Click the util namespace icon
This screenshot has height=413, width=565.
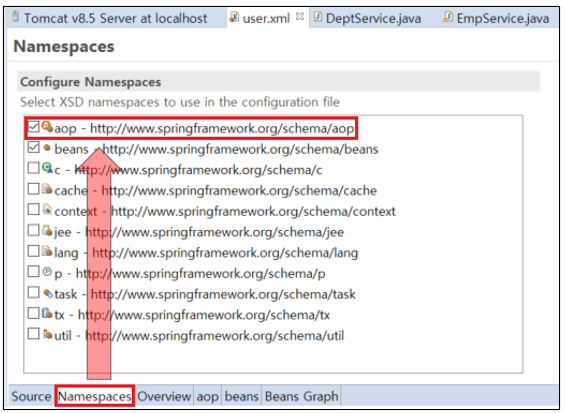(48, 334)
